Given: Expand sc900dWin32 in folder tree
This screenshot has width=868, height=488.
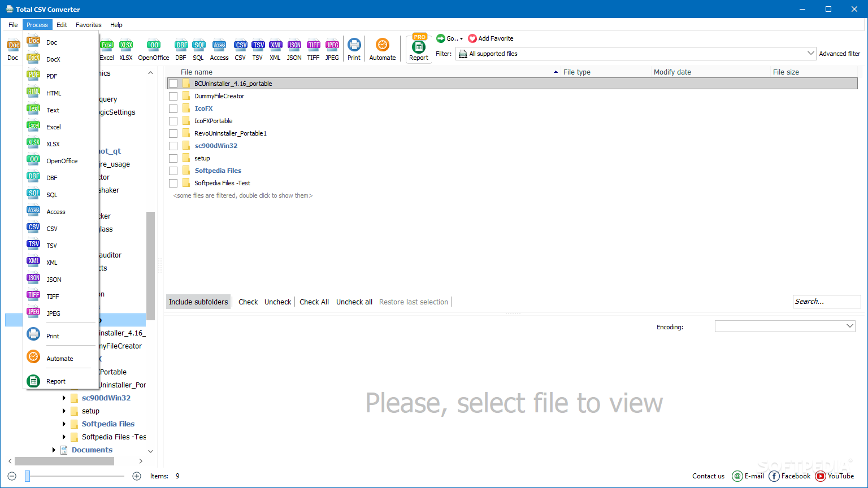Looking at the screenshot, I should tap(64, 398).
